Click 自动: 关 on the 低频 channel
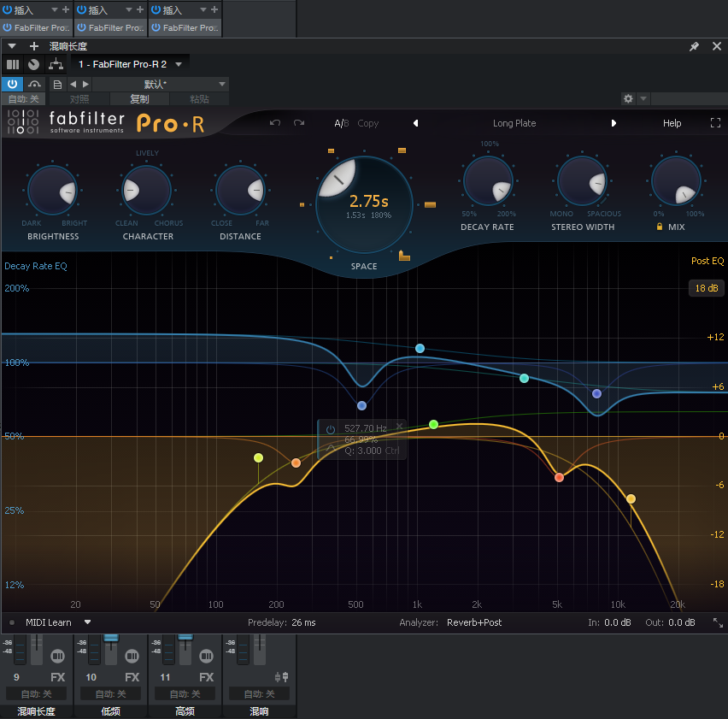Screen dimensions: 728x719 point(110,694)
